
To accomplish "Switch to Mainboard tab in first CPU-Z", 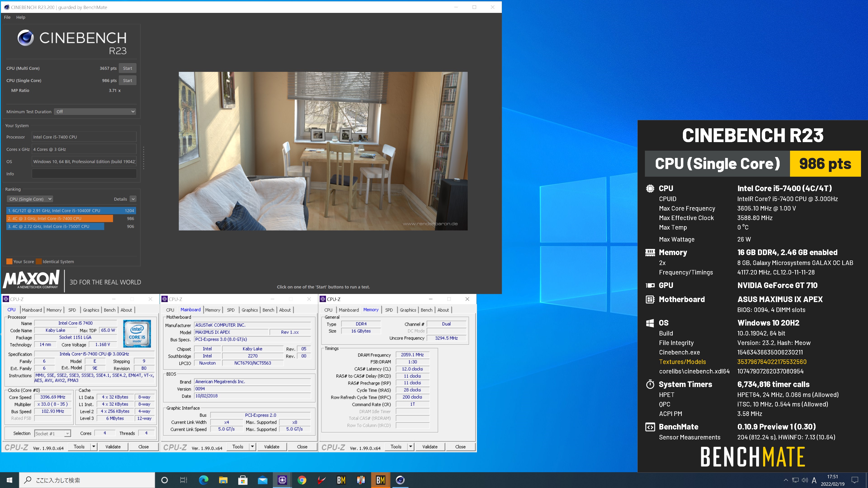I will click(32, 310).
